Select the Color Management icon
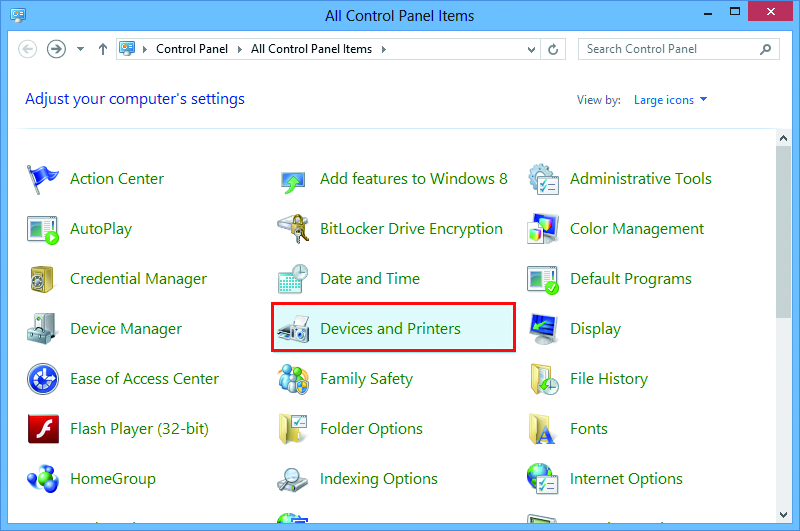Screen dimensions: 800x531 pos(543,229)
